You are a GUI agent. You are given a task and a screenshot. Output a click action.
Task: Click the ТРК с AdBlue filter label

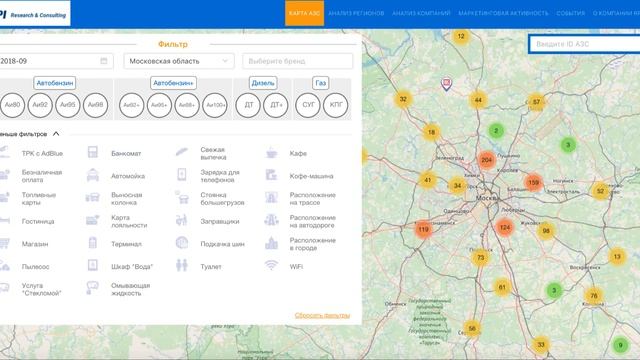42,153
